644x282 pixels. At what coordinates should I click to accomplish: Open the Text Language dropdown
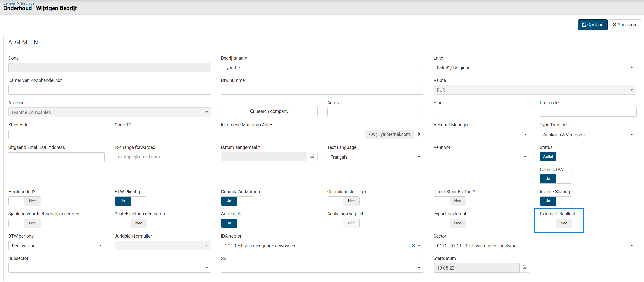tap(375, 157)
